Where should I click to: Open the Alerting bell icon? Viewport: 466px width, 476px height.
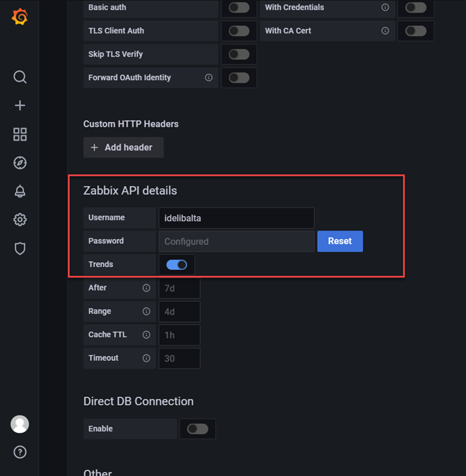[x=20, y=192]
